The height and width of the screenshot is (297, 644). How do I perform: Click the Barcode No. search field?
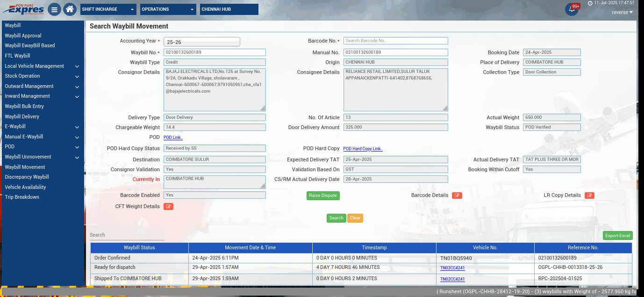(395, 41)
